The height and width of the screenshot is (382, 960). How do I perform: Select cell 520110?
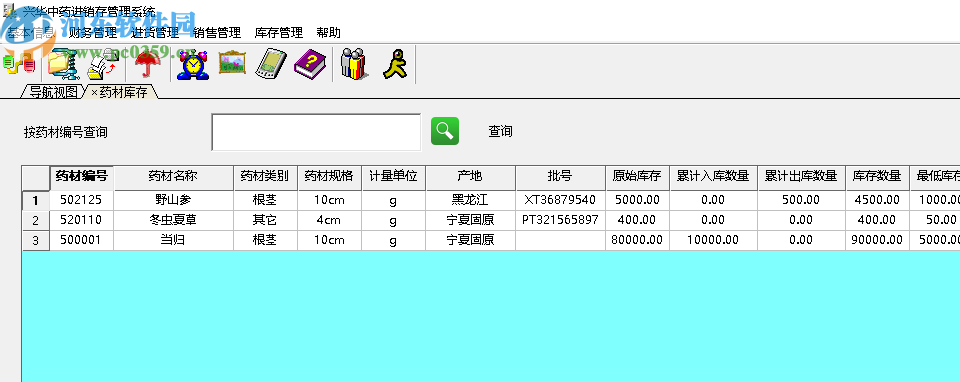tap(81, 220)
